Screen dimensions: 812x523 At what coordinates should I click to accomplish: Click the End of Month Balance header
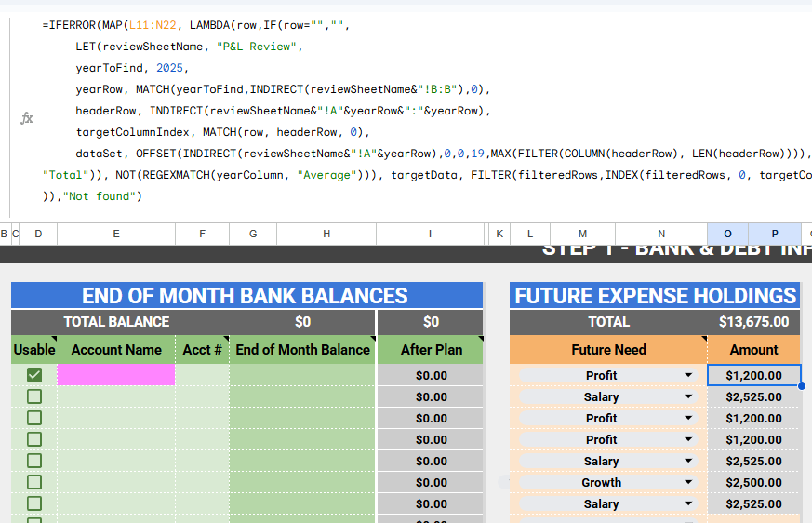tap(303, 350)
